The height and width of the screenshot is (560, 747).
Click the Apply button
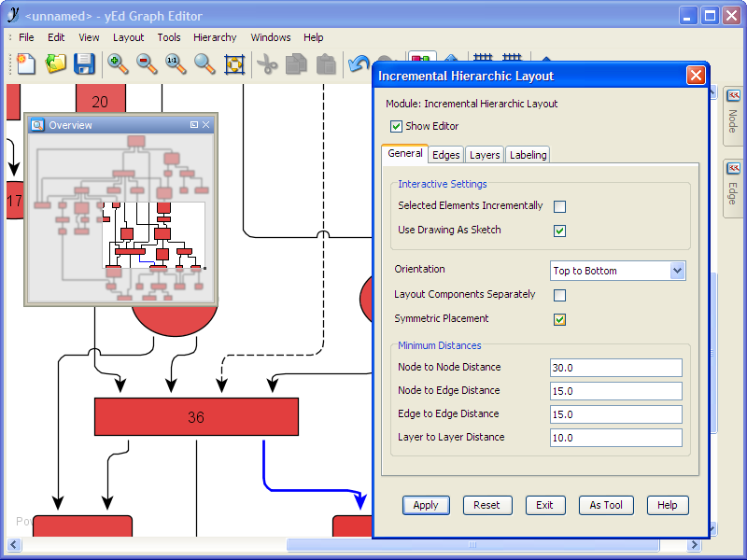coord(426,505)
